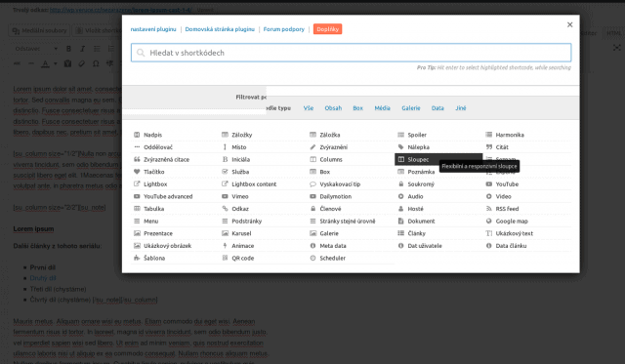Show all shortcodes with Vše filter
Image resolution: width=625 pixels, height=364 pixels.
pyautogui.click(x=309, y=108)
